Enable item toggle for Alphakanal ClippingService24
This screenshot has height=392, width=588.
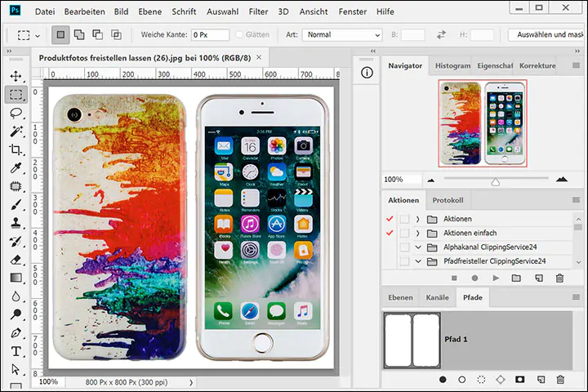pyautogui.click(x=389, y=247)
